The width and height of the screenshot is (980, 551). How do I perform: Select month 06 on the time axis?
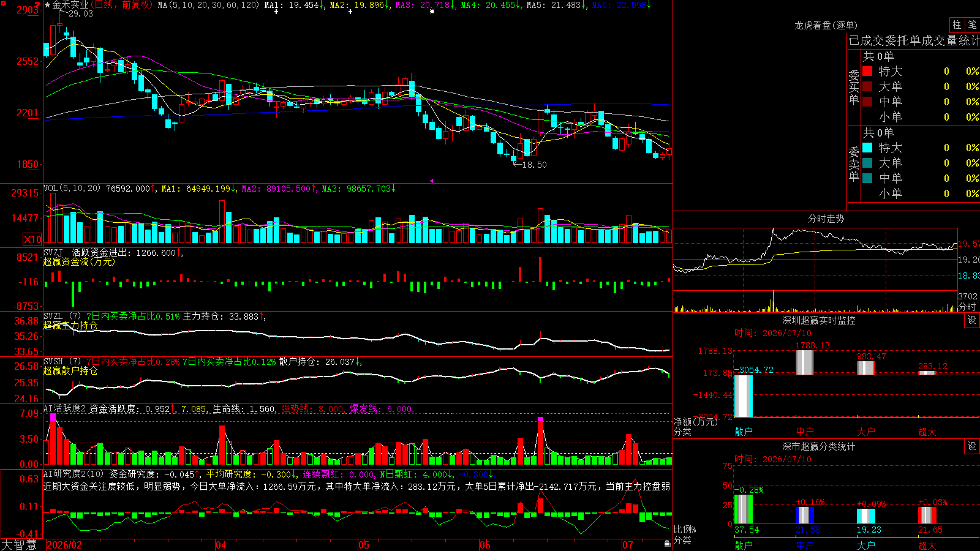point(485,545)
